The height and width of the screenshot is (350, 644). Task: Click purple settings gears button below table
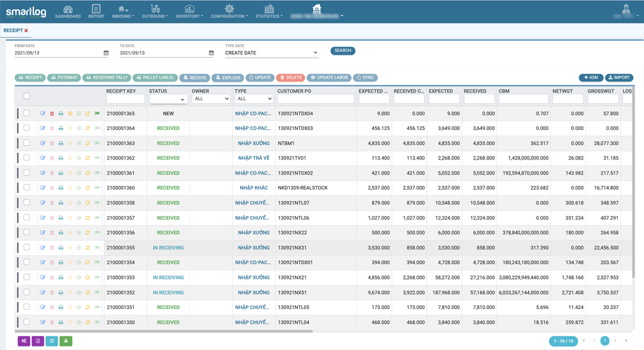pos(24,341)
